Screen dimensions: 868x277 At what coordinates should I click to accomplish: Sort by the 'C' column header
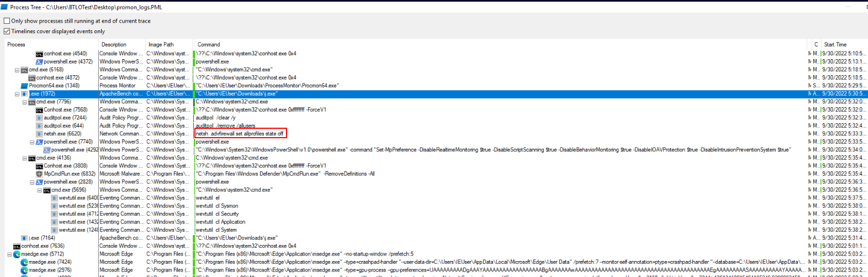click(816, 44)
